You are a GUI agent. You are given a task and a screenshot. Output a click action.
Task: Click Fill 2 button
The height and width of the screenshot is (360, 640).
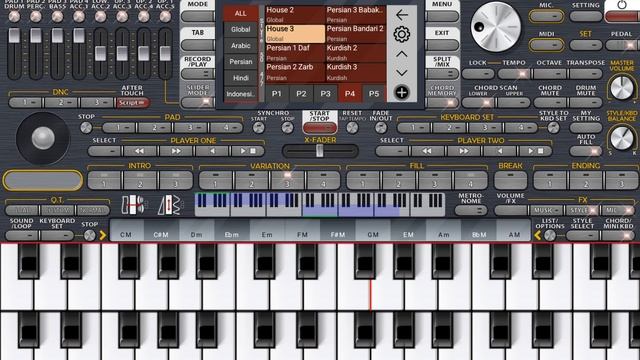[399, 180]
